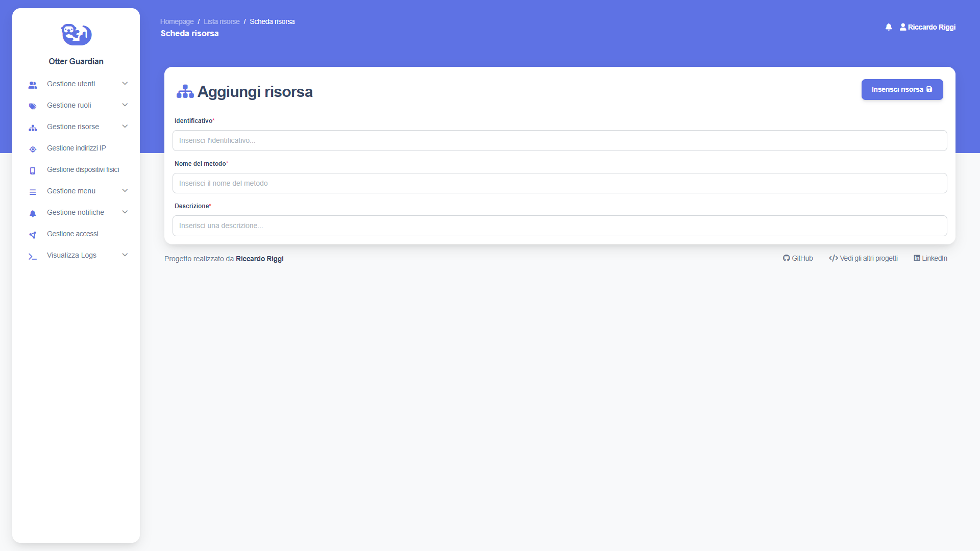Expand the Gestione notifiche chevron
This screenshot has width=980, height=551.
pyautogui.click(x=125, y=212)
